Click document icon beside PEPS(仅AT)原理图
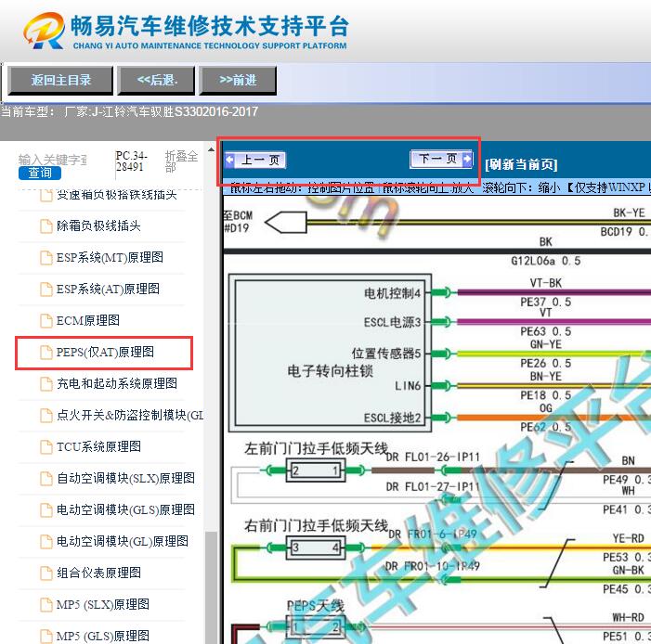Image resolution: width=651 pixels, height=644 pixels. click(46, 353)
